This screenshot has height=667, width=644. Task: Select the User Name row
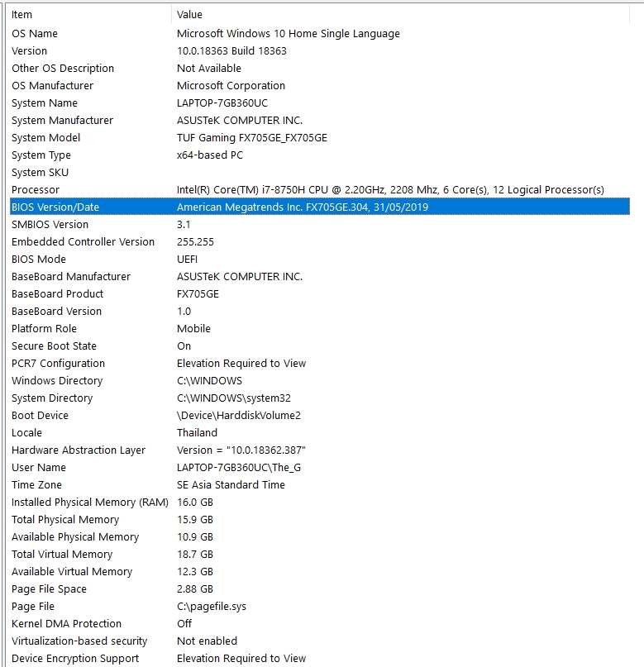[319, 468]
